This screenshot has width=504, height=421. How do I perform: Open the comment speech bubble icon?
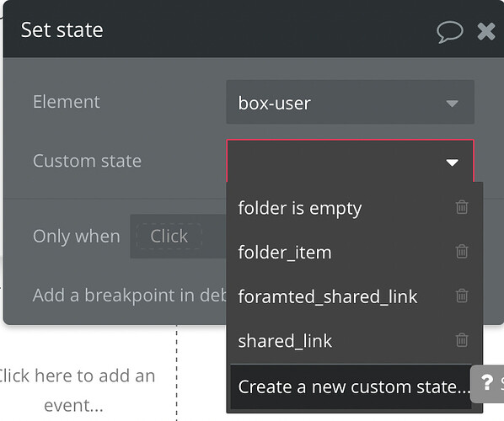[450, 32]
